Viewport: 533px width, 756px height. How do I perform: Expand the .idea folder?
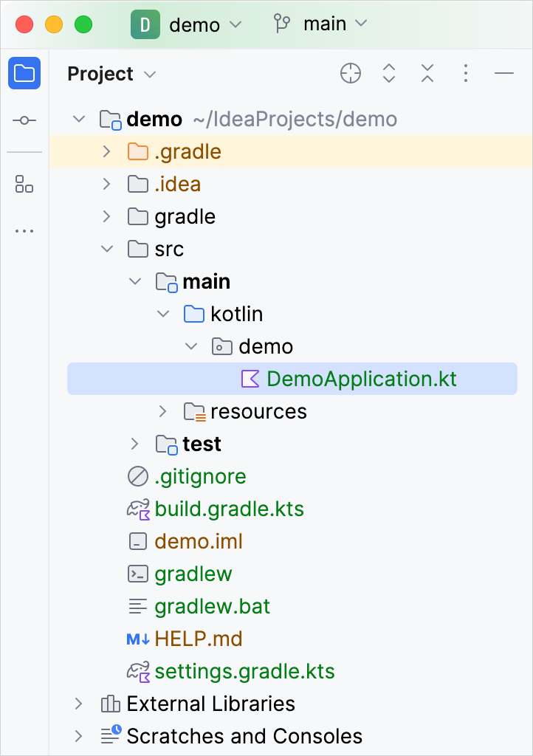tap(107, 184)
